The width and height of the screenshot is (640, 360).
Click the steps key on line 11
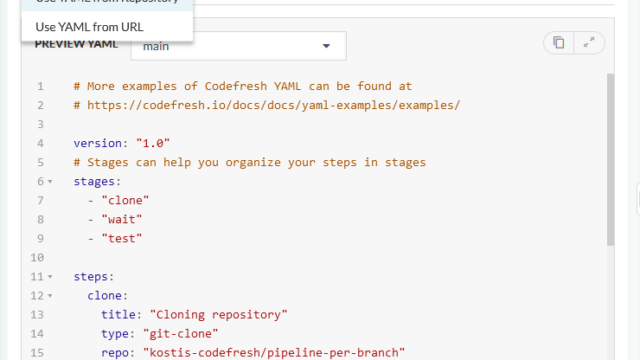[x=91, y=277]
